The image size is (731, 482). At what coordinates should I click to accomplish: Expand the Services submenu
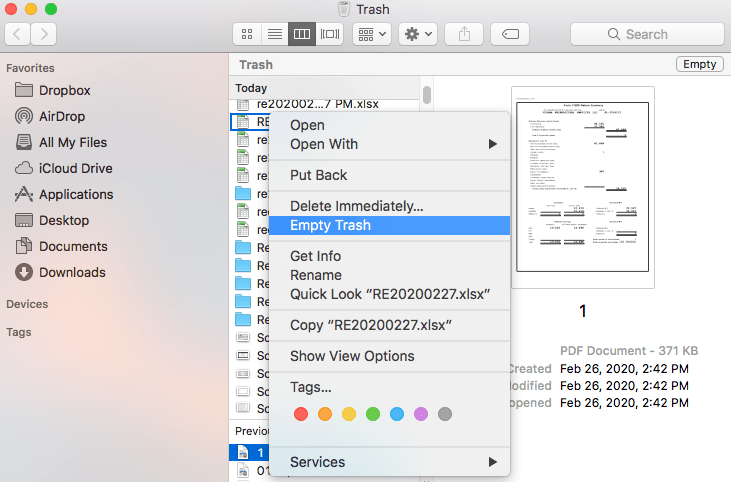pyautogui.click(x=390, y=462)
